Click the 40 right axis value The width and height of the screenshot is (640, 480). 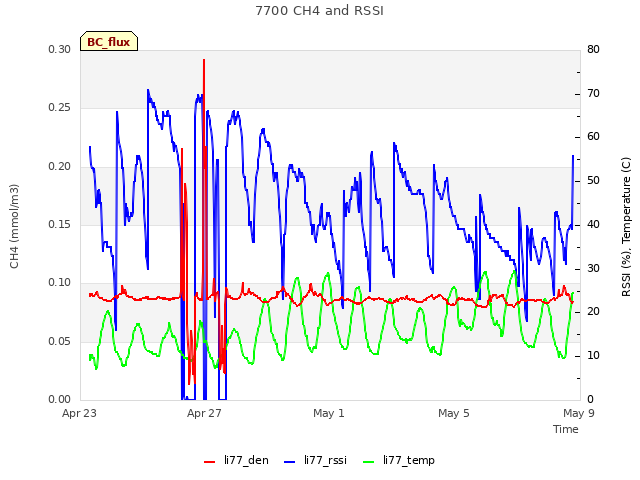click(x=593, y=224)
